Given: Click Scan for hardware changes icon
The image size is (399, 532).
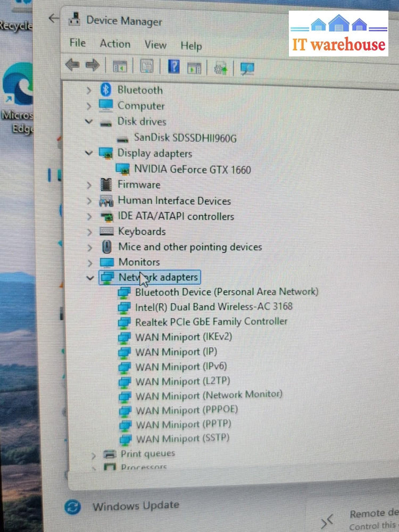Looking at the screenshot, I should pos(247,69).
